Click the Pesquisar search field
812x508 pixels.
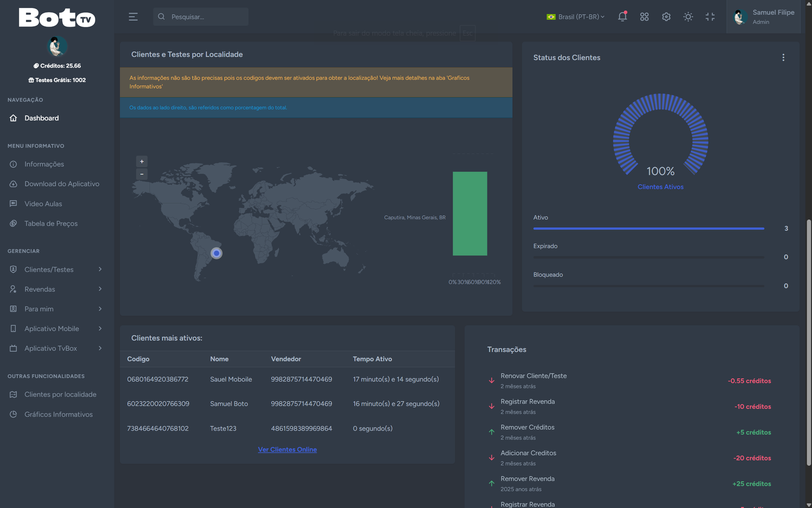pyautogui.click(x=201, y=17)
